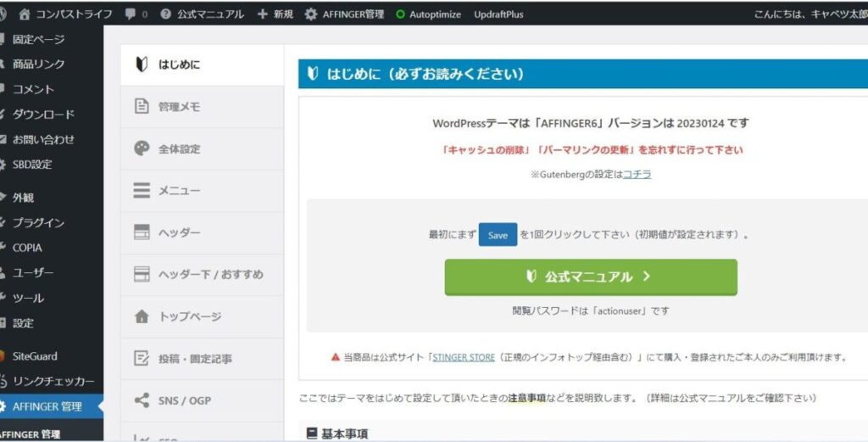Viewport: 868px width, 442px height.
Task: Click the red warning triangle icon
Action: pos(336,357)
